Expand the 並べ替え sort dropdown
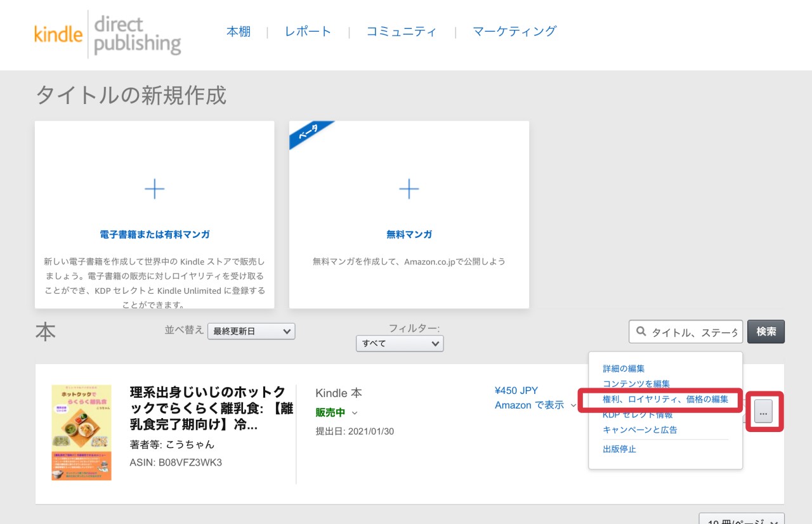This screenshot has width=812, height=524. click(251, 331)
